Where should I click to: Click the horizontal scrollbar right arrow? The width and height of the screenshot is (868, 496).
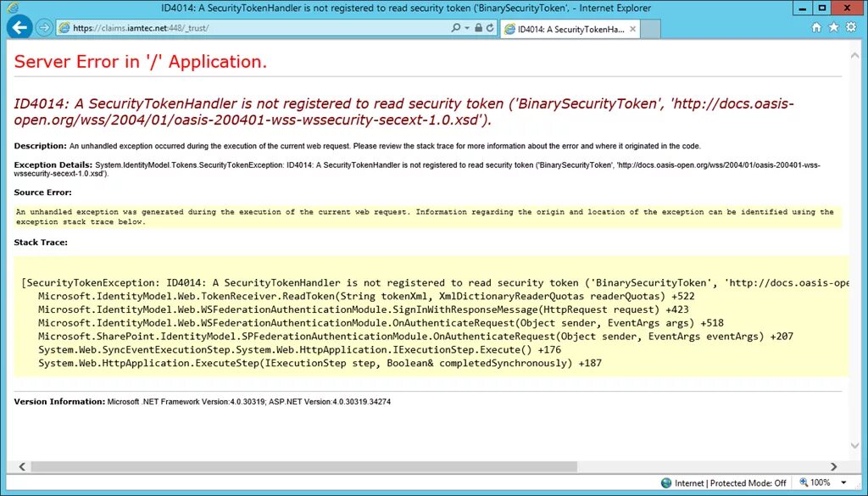tap(834, 466)
